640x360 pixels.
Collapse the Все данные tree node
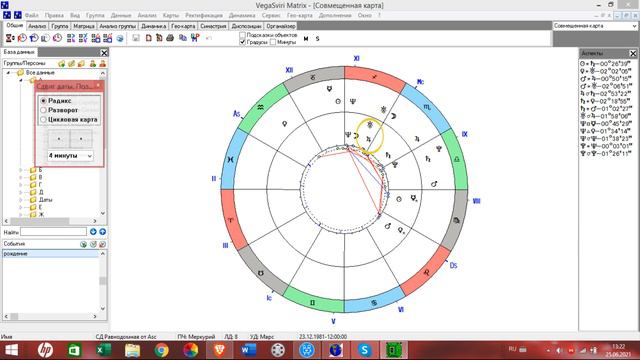pyautogui.click(x=8, y=72)
